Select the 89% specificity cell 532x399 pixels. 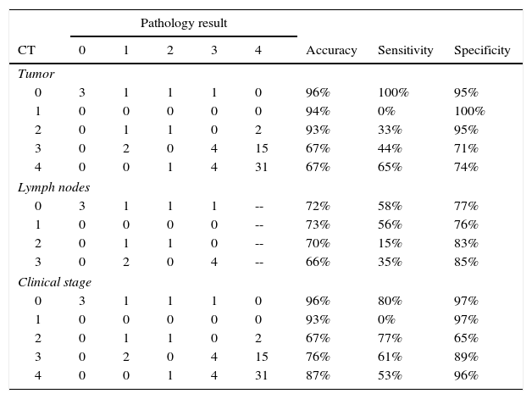tap(466, 357)
